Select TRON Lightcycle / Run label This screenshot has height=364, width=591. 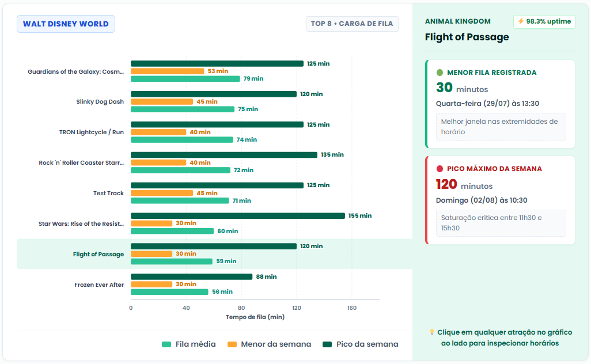pos(92,132)
